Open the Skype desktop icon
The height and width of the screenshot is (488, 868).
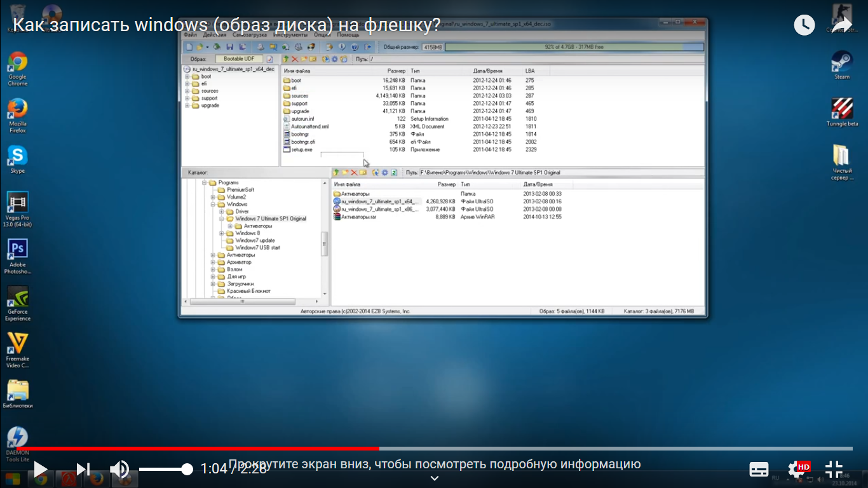[18, 159]
